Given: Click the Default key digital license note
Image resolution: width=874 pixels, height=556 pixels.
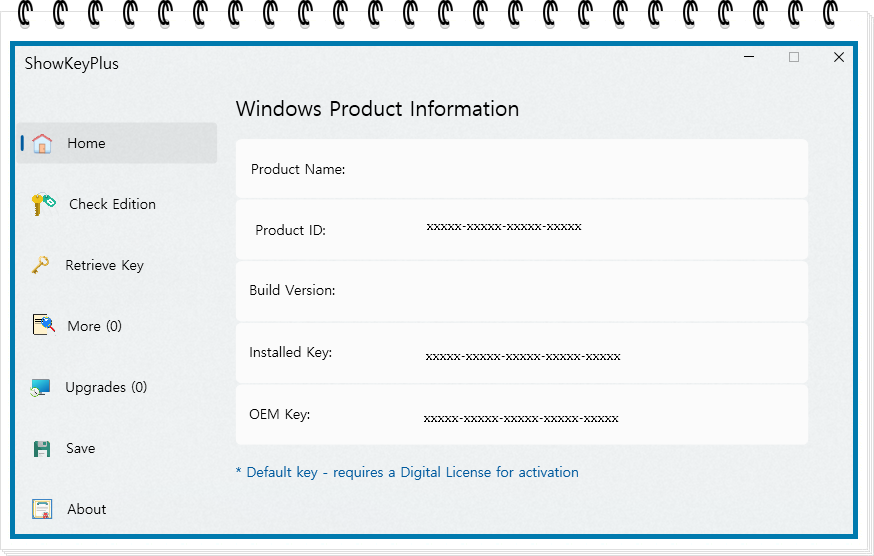Looking at the screenshot, I should [407, 472].
